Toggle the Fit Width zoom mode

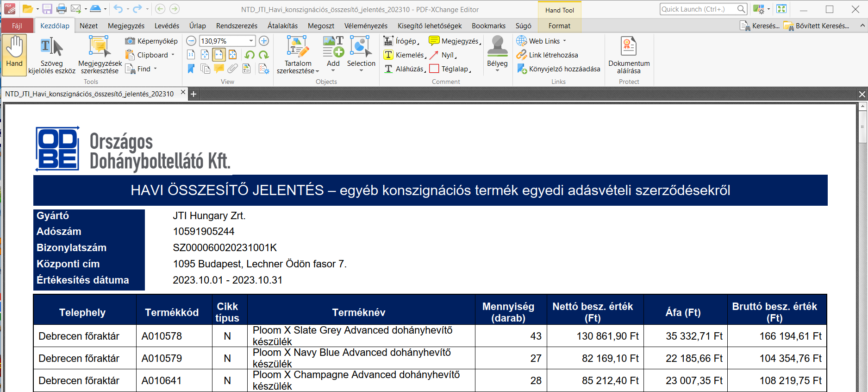click(219, 55)
